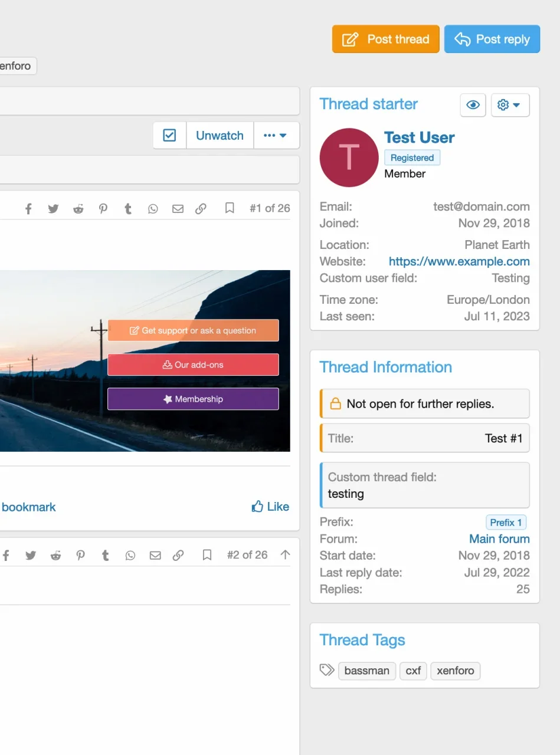This screenshot has width=560, height=755.
Task: Open the Main forum link
Action: point(499,539)
